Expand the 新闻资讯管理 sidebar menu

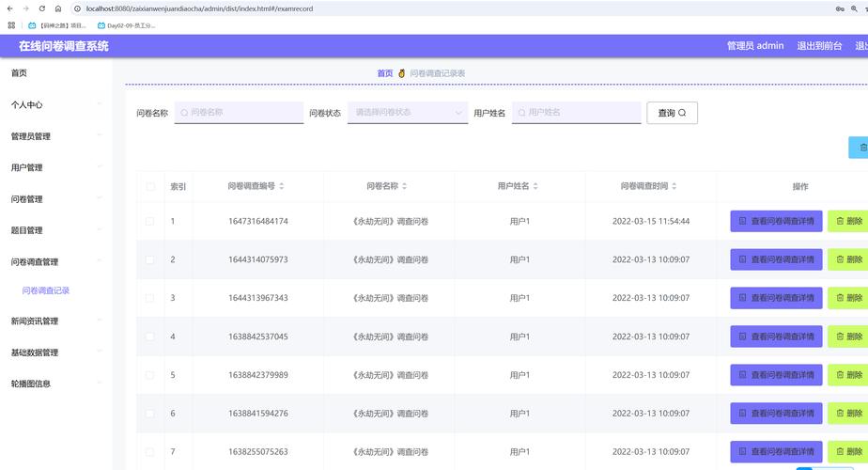55,321
